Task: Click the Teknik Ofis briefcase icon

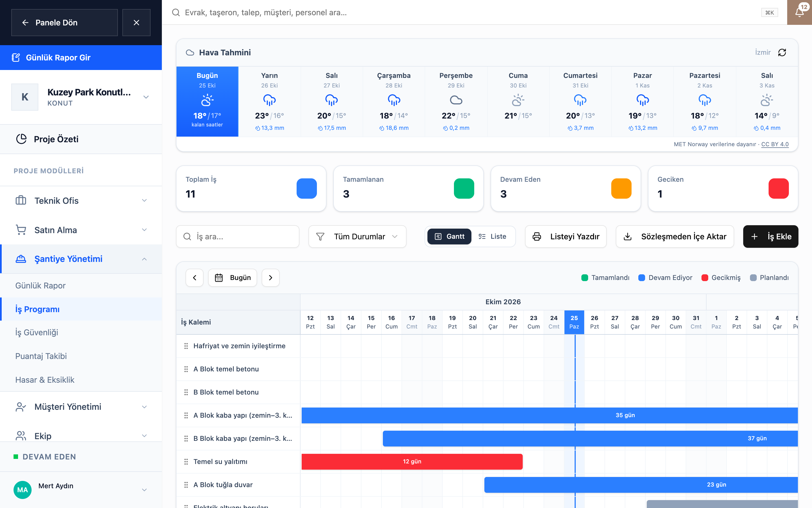Action: point(21,201)
